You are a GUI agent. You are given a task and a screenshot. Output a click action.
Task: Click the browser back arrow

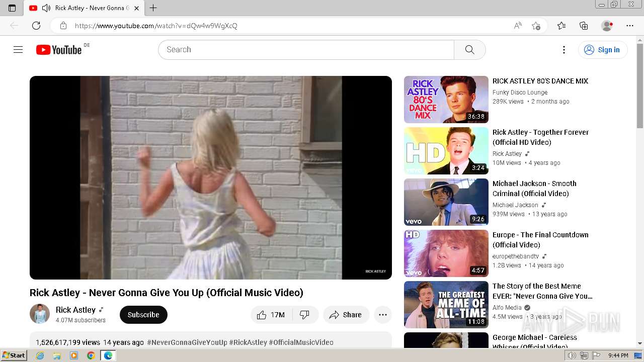pos(14,26)
